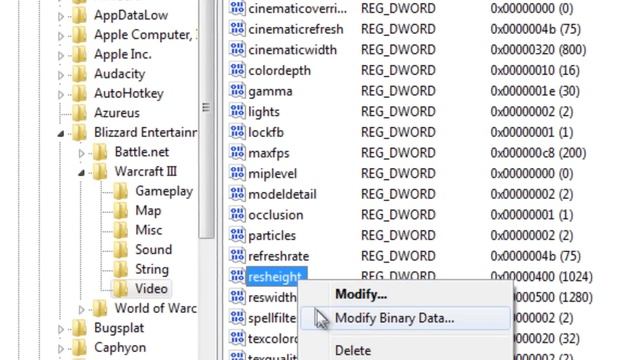Expand the Apple Inc. tree node
Screen dimensions: 640x360
tap(61, 56)
